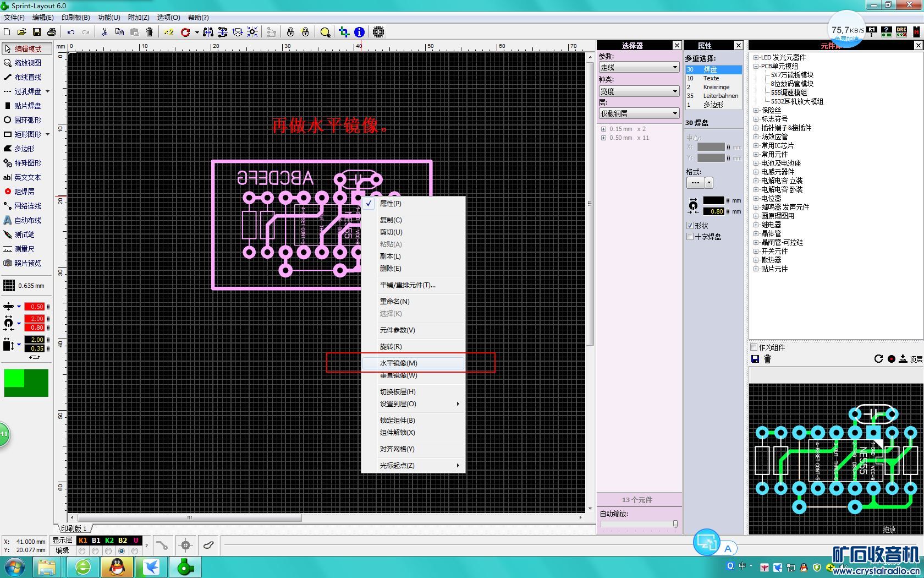
Task: Choose 旋转(R) from the context menu
Action: pyautogui.click(x=413, y=347)
